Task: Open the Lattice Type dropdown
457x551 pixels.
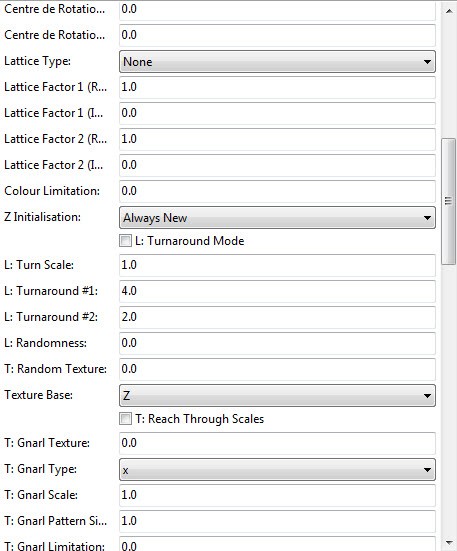Action: click(x=277, y=62)
